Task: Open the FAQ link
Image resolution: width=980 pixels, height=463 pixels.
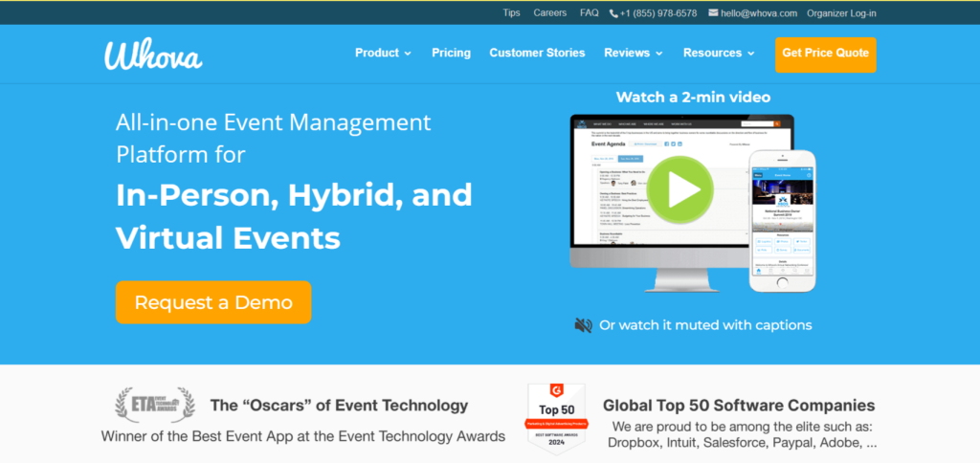Action: point(589,12)
